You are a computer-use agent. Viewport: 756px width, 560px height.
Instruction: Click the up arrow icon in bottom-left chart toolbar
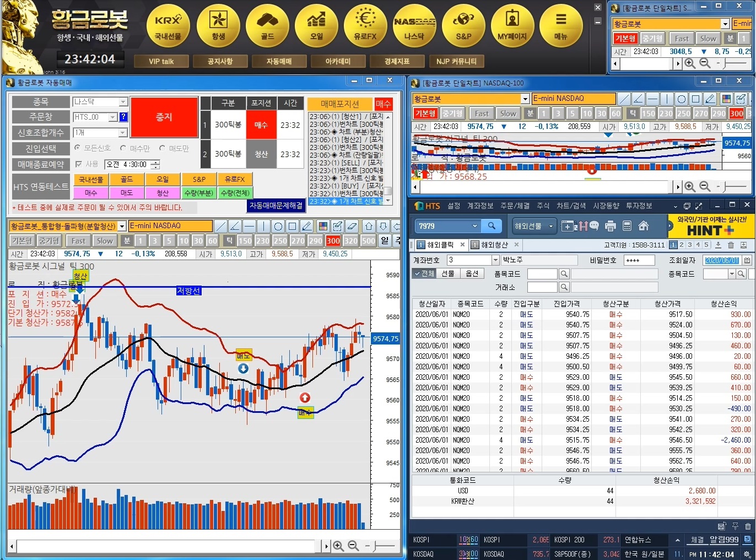(x=369, y=226)
